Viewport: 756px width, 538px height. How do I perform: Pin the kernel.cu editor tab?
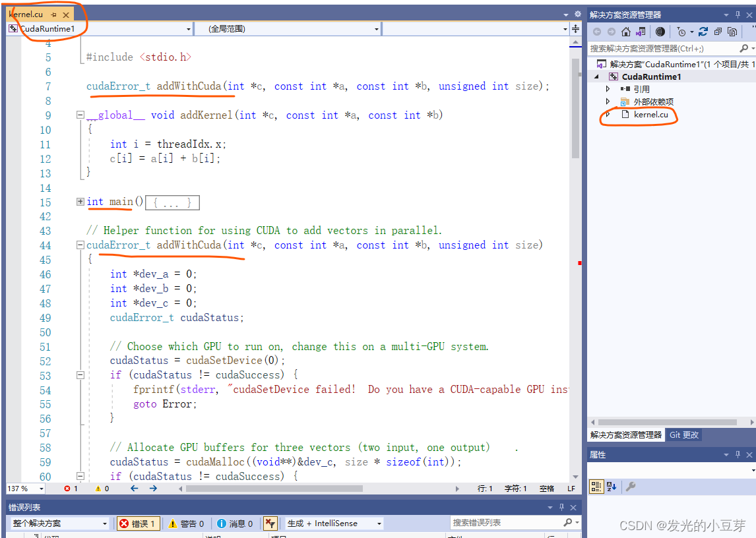point(53,15)
